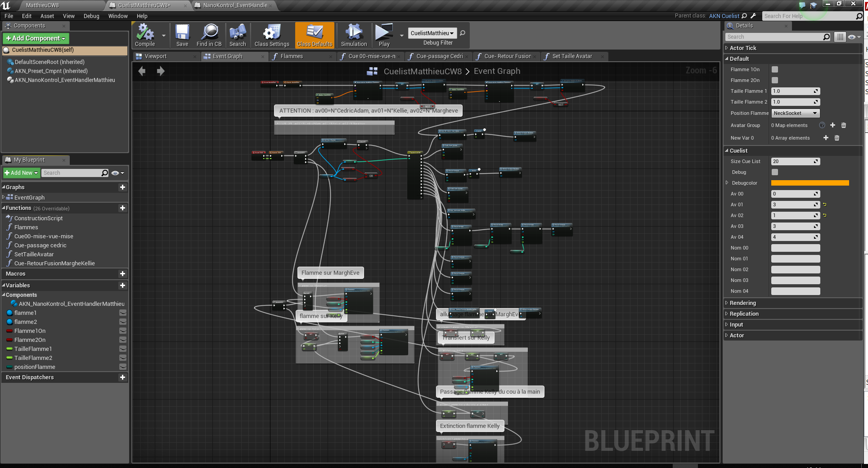Viewport: 868px width, 468px height.
Task: Expand Replication section
Action: 727,314
